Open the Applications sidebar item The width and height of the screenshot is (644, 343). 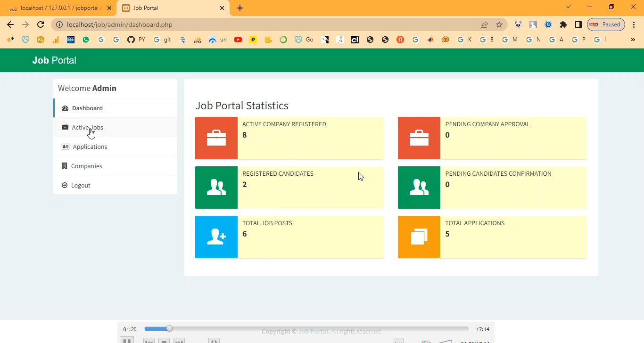pos(90,147)
